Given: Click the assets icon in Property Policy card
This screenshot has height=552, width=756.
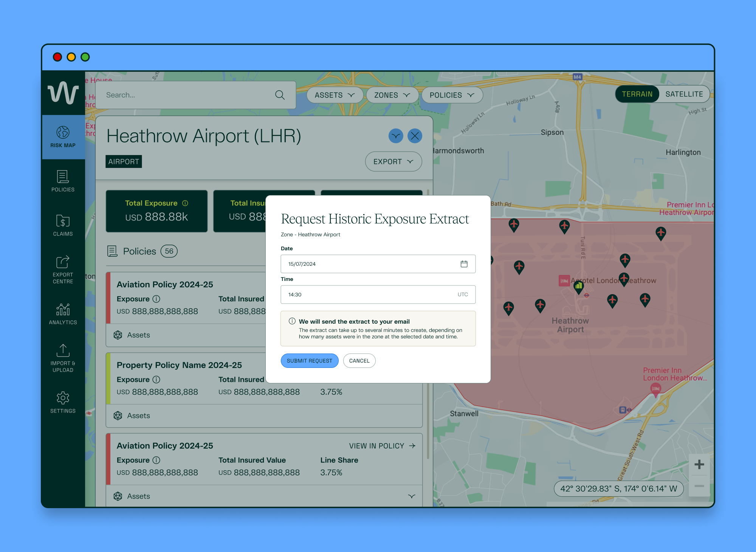Looking at the screenshot, I should point(118,416).
